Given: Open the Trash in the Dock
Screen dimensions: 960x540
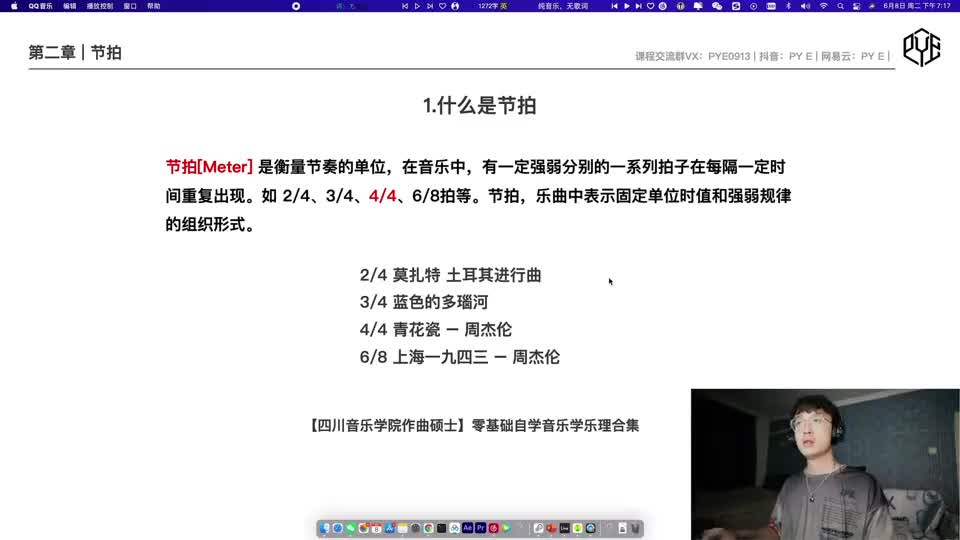Looking at the screenshot, I should 635,528.
